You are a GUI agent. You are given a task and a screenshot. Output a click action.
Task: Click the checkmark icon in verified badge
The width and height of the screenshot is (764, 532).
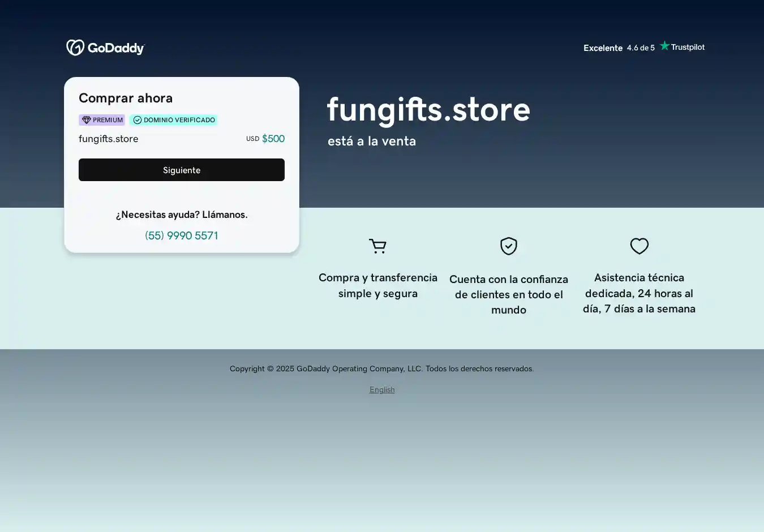pos(138,120)
